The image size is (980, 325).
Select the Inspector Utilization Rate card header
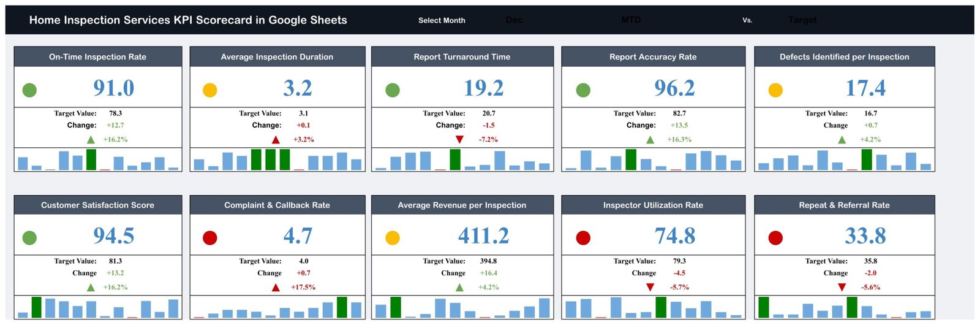[653, 205]
